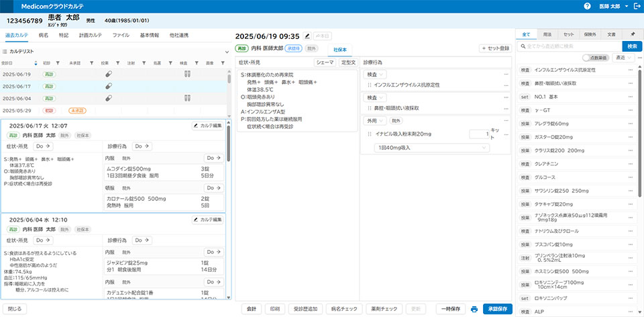Viewport: 644px width, 317px height.
Task: Click the search field in right panel
Action: [572, 46]
